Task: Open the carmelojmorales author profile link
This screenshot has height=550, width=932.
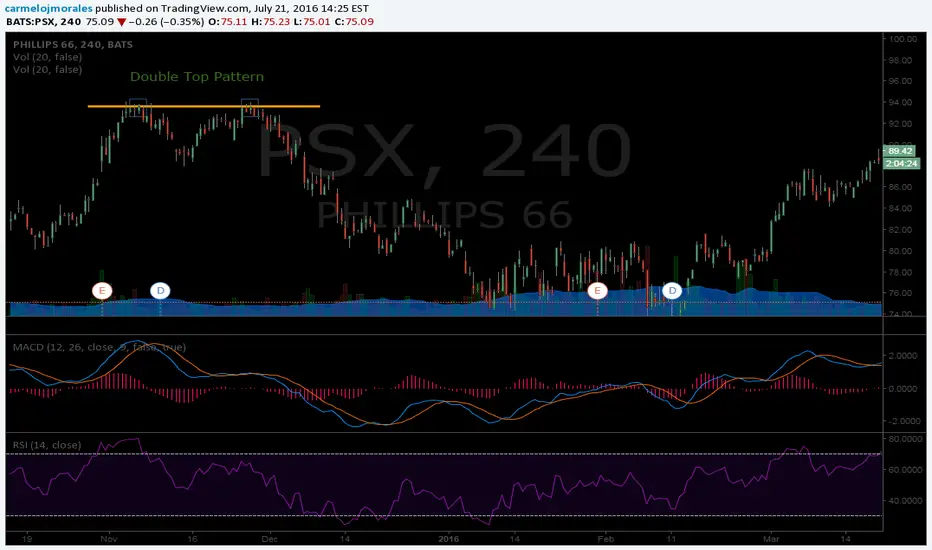Action: (x=49, y=8)
